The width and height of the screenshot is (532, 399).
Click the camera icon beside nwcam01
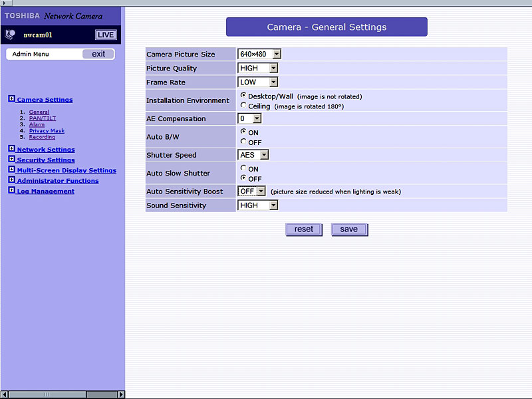[x=10, y=35]
